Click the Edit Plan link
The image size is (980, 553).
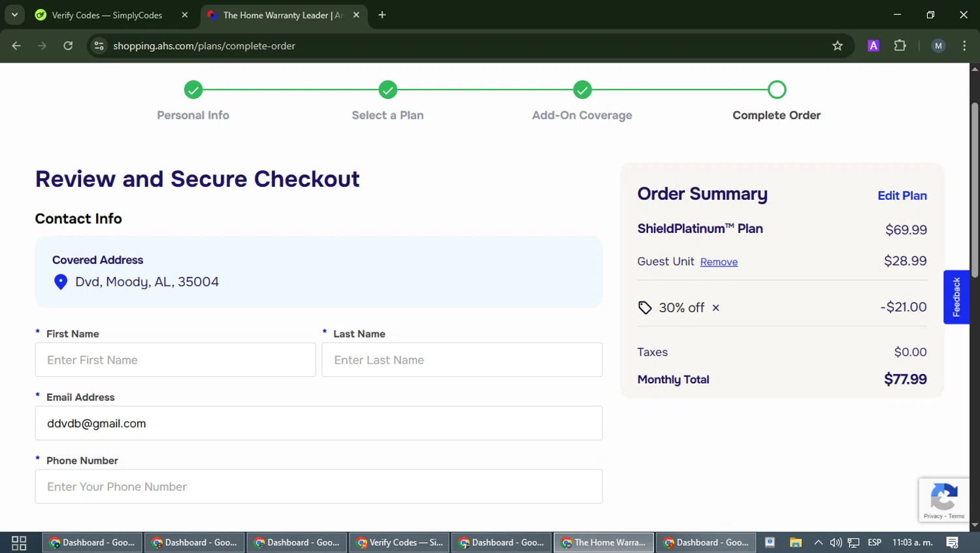pyautogui.click(x=902, y=196)
